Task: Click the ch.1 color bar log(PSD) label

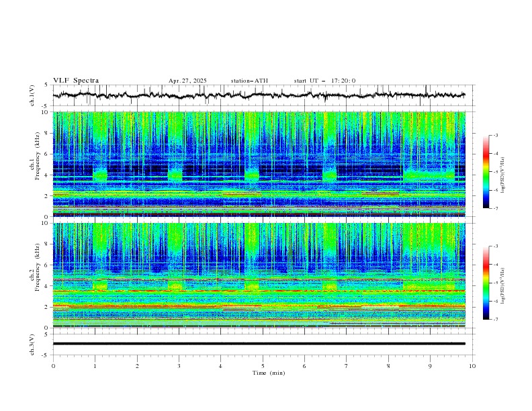Action: [503, 175]
